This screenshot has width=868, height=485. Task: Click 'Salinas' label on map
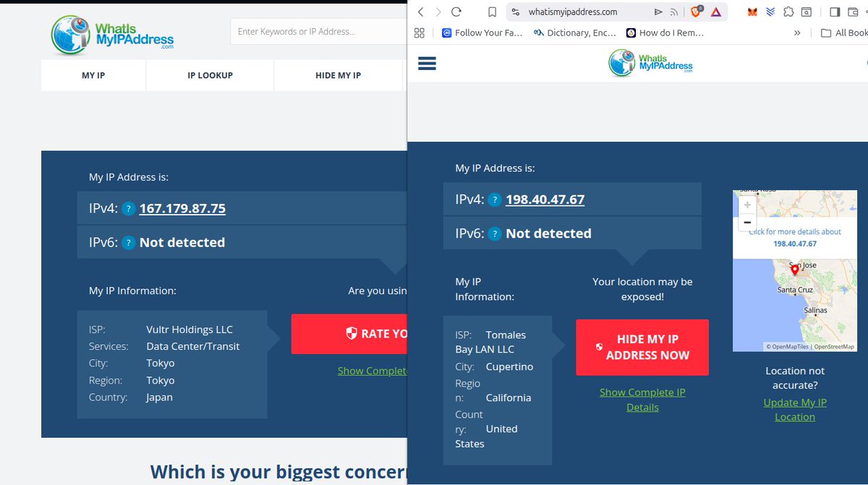815,310
